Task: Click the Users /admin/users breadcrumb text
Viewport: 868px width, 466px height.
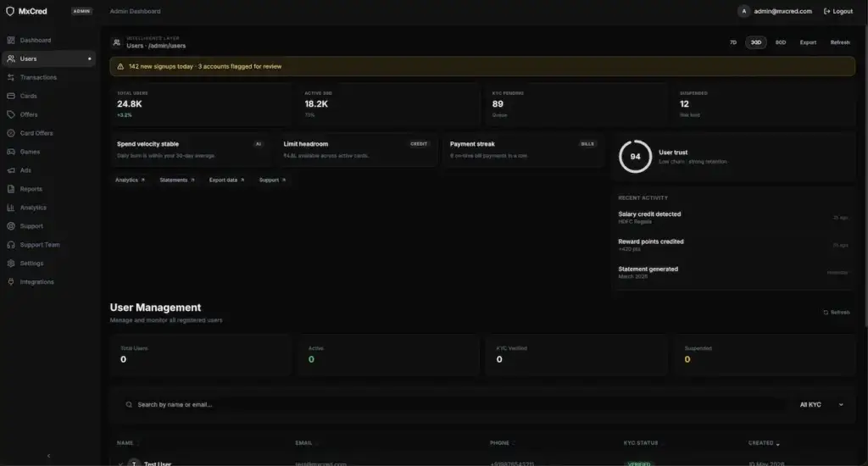Action: (x=156, y=46)
